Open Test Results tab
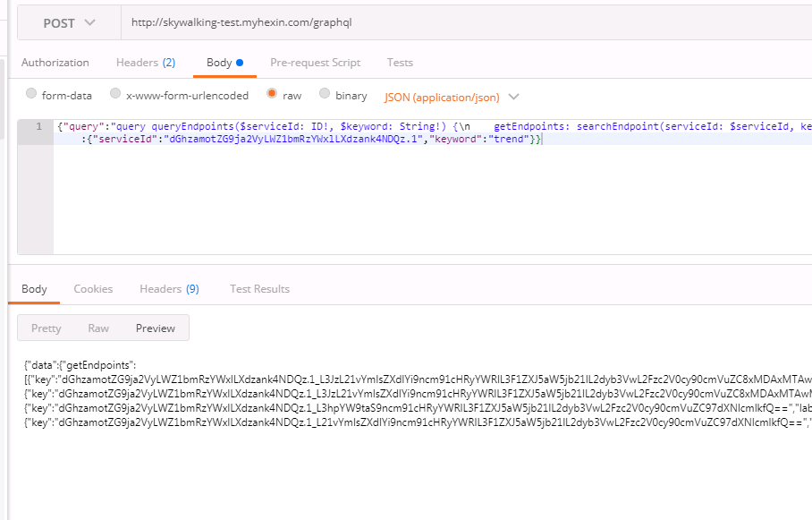812x520 pixels. pos(259,289)
